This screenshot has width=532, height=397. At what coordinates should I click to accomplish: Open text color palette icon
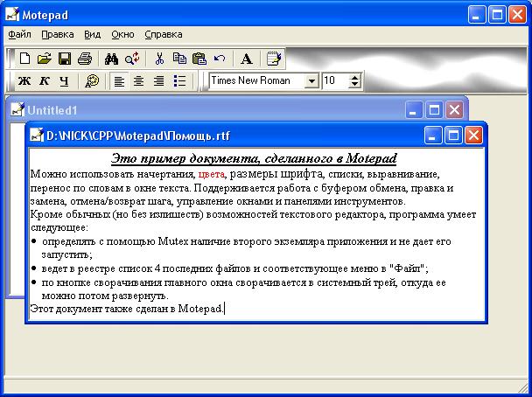click(92, 81)
